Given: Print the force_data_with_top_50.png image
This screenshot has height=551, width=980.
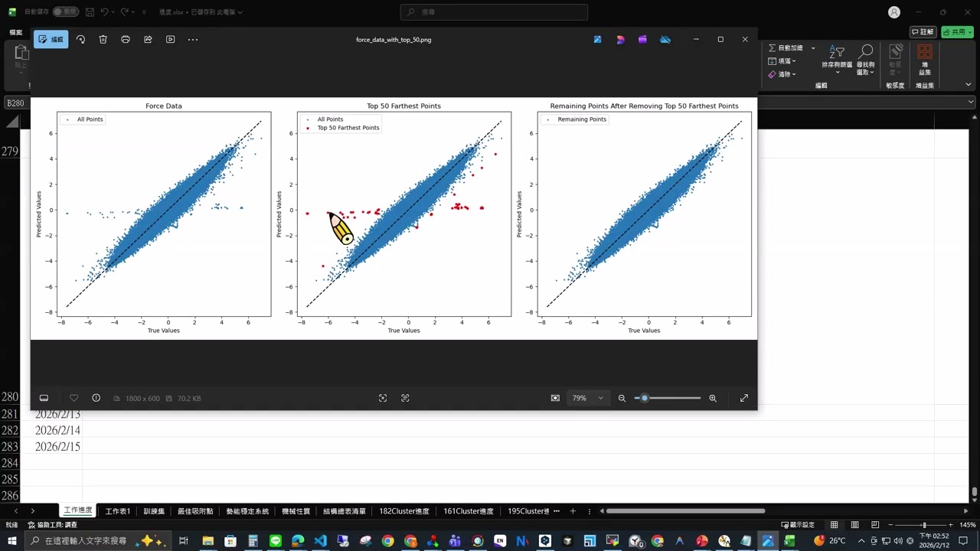Looking at the screenshot, I should click(126, 39).
